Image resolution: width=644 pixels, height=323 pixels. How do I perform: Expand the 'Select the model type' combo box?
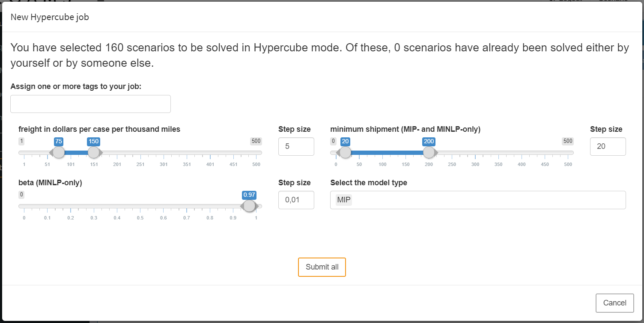(x=477, y=200)
